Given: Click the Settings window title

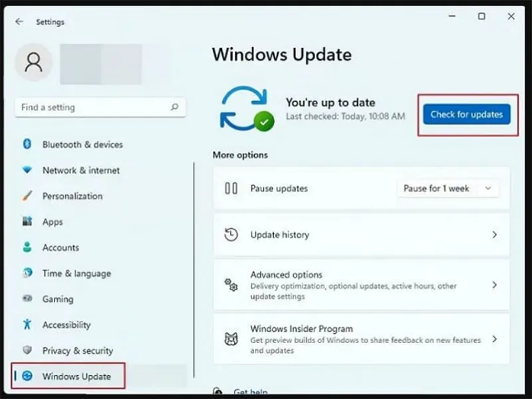Looking at the screenshot, I should (x=51, y=22).
